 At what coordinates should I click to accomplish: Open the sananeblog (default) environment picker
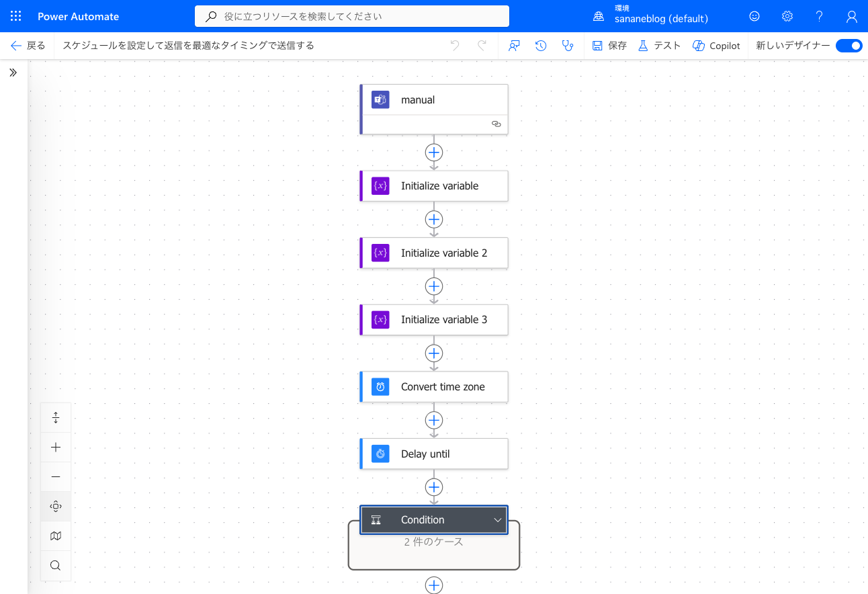(x=650, y=16)
